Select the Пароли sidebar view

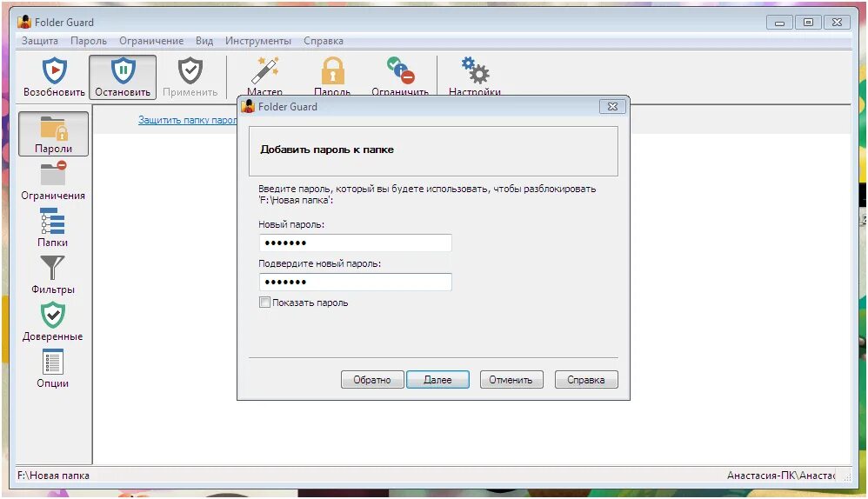tap(53, 134)
